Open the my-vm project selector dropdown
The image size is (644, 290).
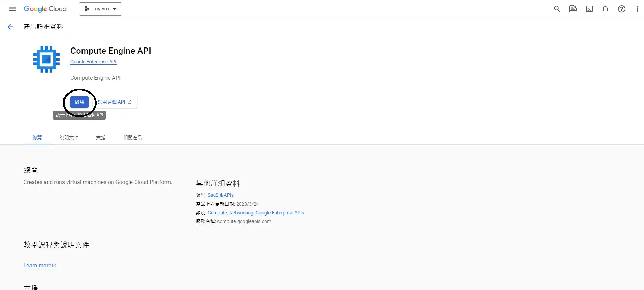tap(101, 9)
